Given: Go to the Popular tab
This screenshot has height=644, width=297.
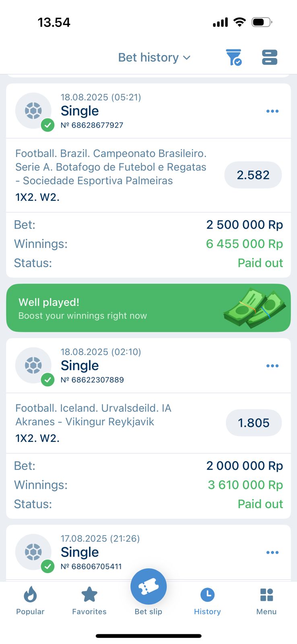Looking at the screenshot, I should 30,601.
